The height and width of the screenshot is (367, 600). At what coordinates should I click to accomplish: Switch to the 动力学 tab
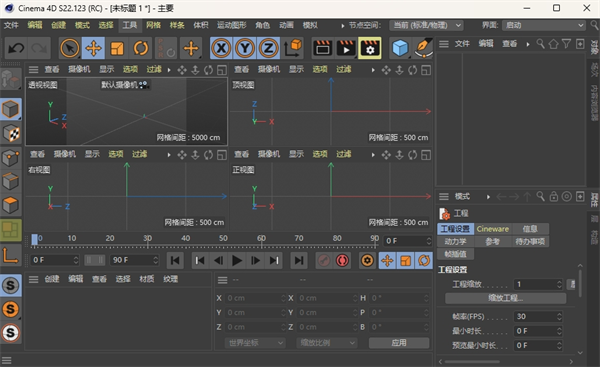[x=455, y=241]
